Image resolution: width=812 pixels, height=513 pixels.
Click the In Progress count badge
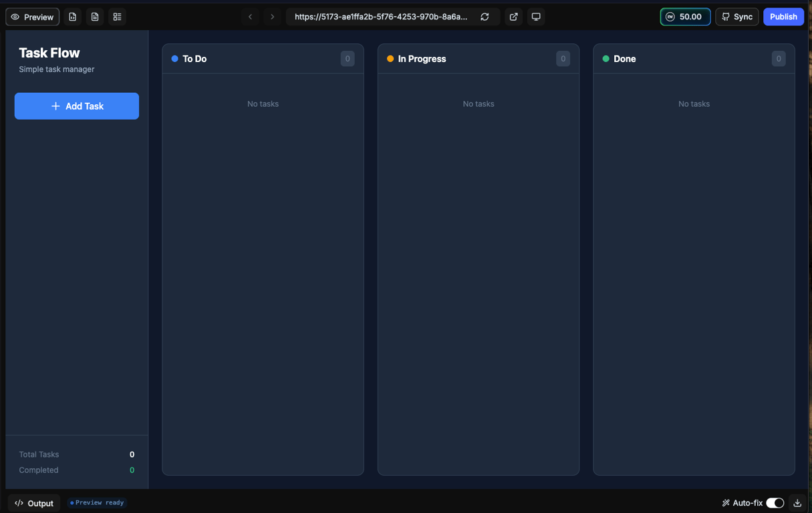click(x=563, y=59)
